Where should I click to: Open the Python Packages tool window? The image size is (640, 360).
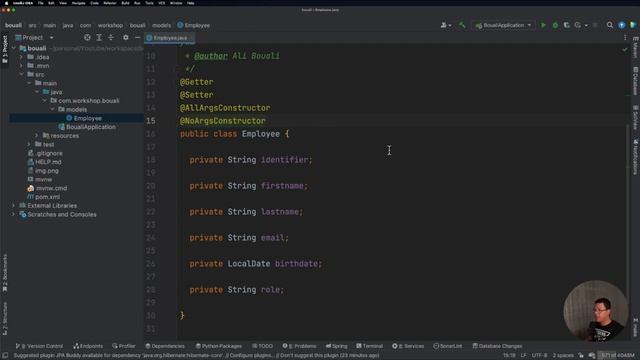point(219,346)
